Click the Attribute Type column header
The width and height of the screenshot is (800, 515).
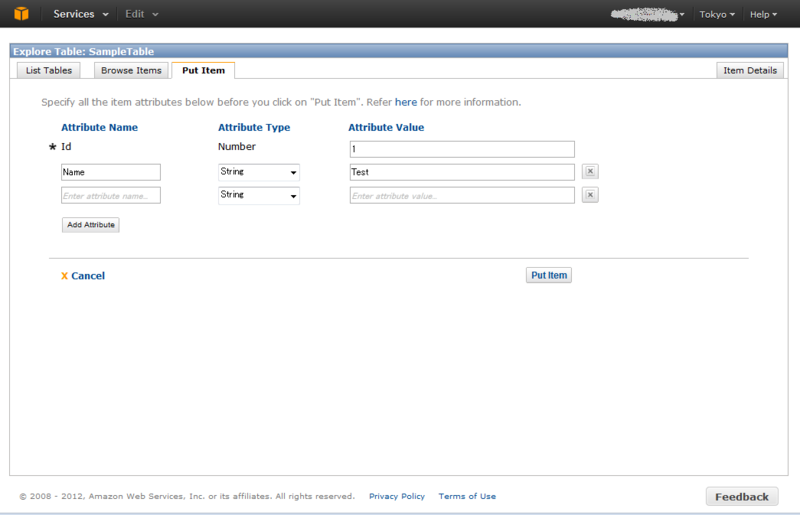click(254, 128)
